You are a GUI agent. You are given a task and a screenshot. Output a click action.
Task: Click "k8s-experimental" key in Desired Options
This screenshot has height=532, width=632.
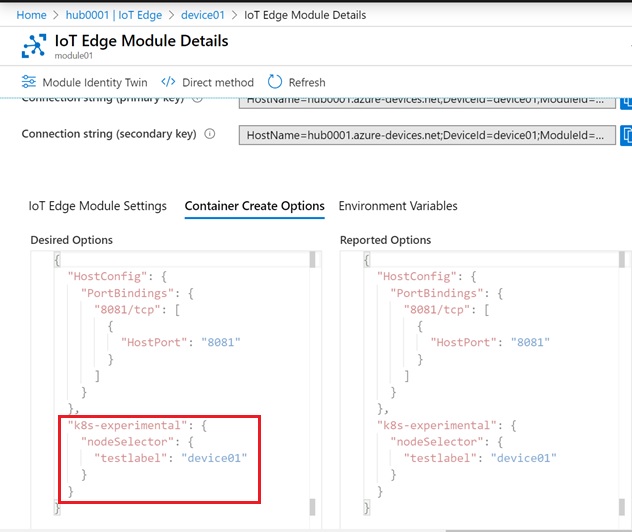127,426
